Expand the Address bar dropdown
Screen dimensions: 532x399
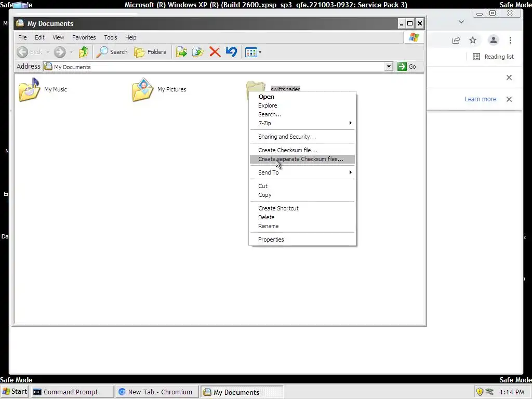pos(389,66)
